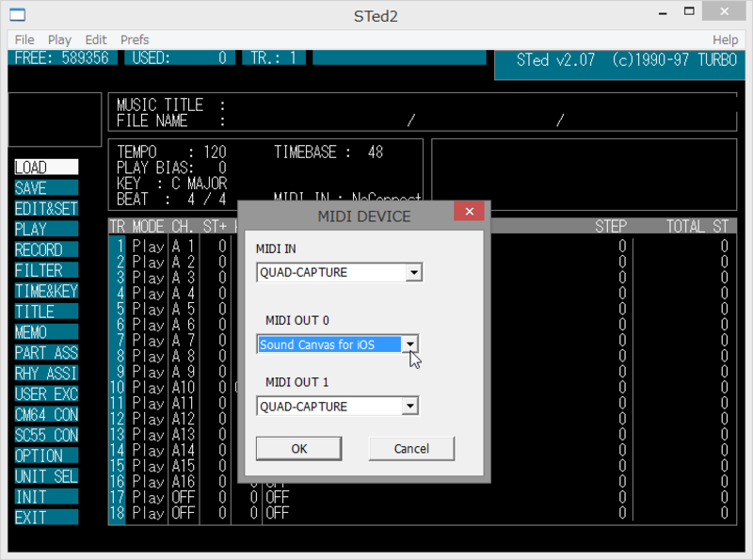Select the TITLE command
This screenshot has width=753, height=560.
tap(46, 312)
